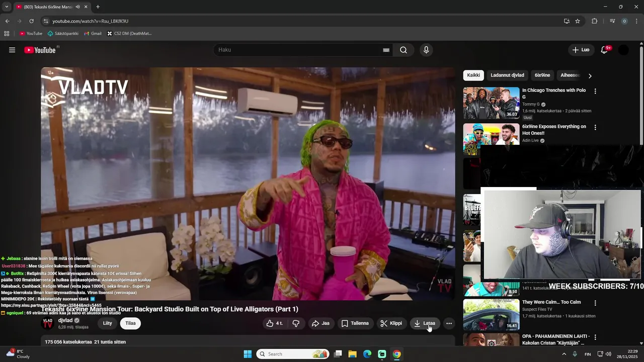The width and height of the screenshot is (644, 362).
Task: Show hidden system tray icons
Action: pyautogui.click(x=564, y=354)
